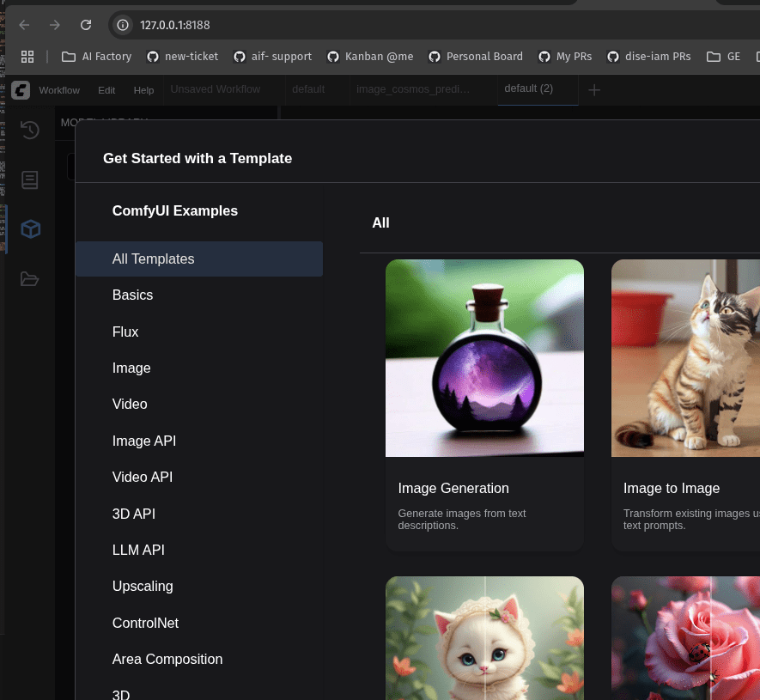Viewport: 760px width, 700px height.
Task: Open the Workflow menu
Action: (59, 90)
